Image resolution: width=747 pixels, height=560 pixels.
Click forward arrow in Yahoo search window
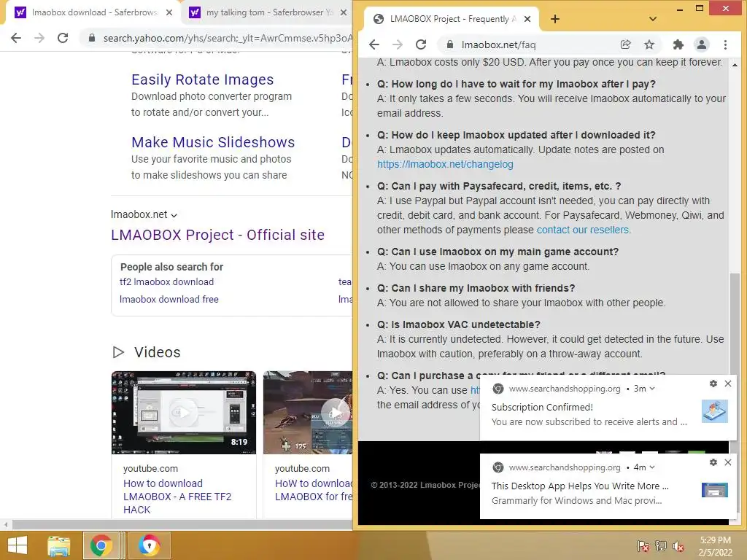[x=39, y=38]
